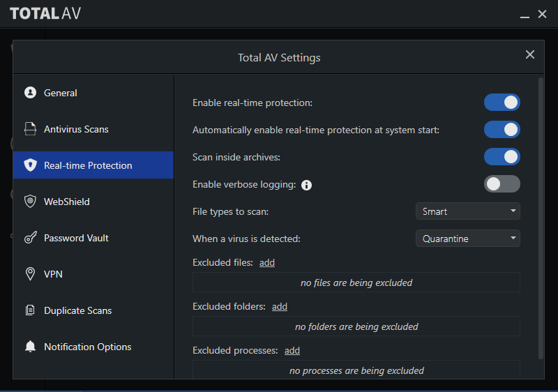
Task: Click the Password Vault key icon
Action: tap(30, 238)
